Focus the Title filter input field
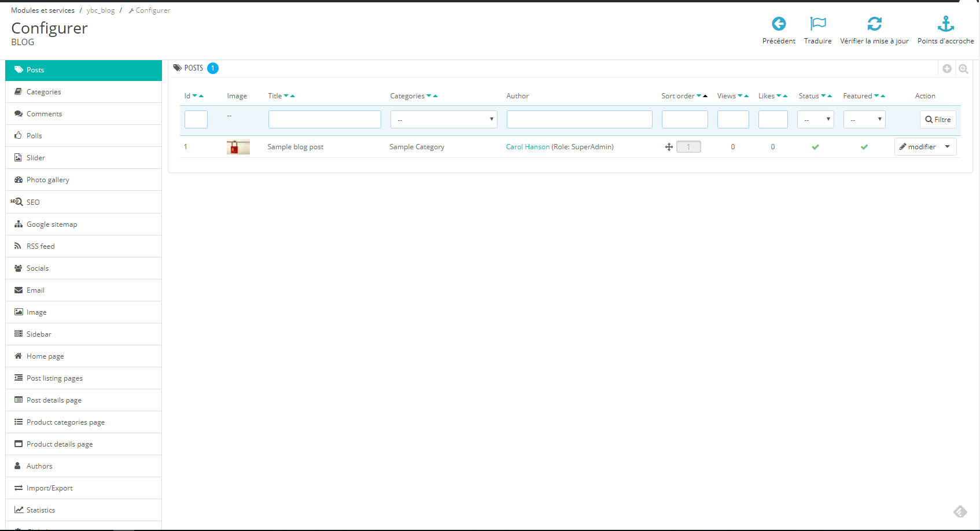This screenshot has width=980, height=531. point(325,119)
